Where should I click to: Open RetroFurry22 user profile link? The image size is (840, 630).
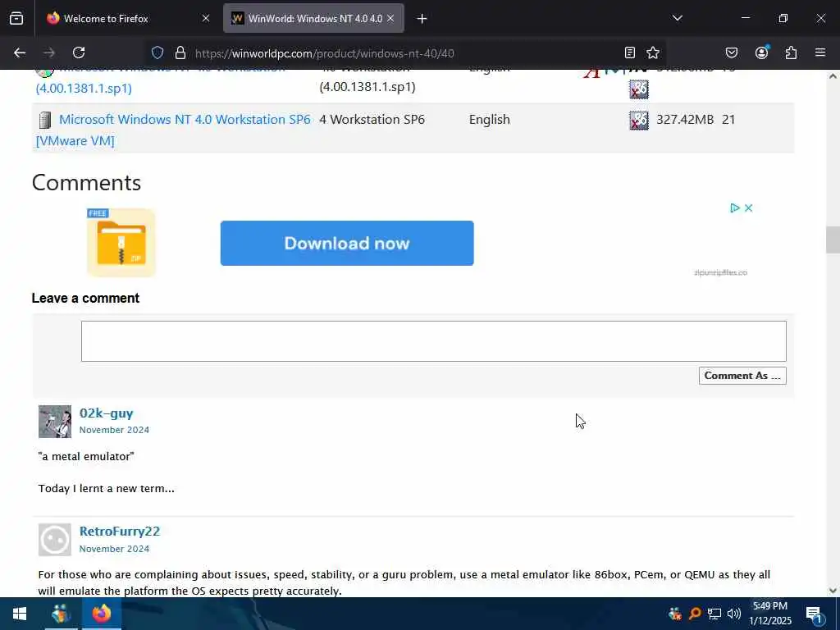pyautogui.click(x=120, y=531)
